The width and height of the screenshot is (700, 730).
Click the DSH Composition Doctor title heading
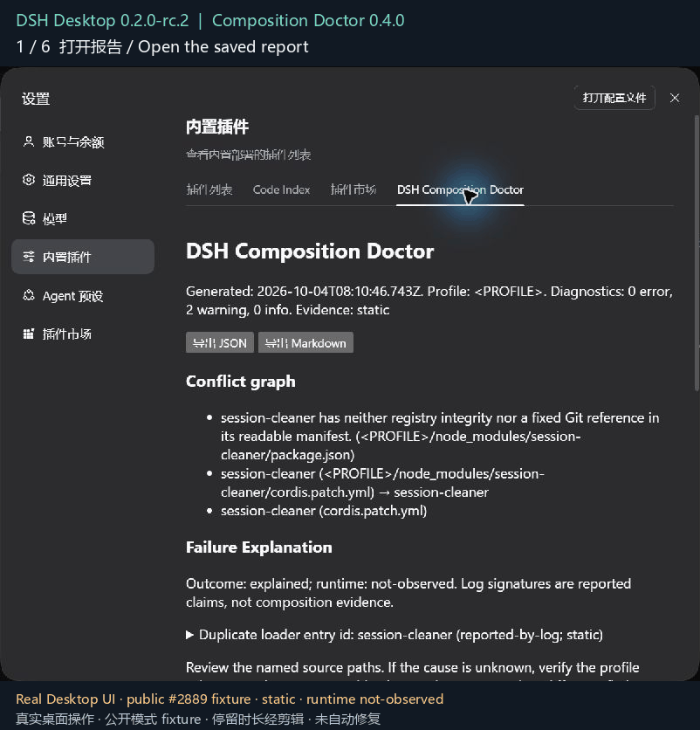point(310,251)
